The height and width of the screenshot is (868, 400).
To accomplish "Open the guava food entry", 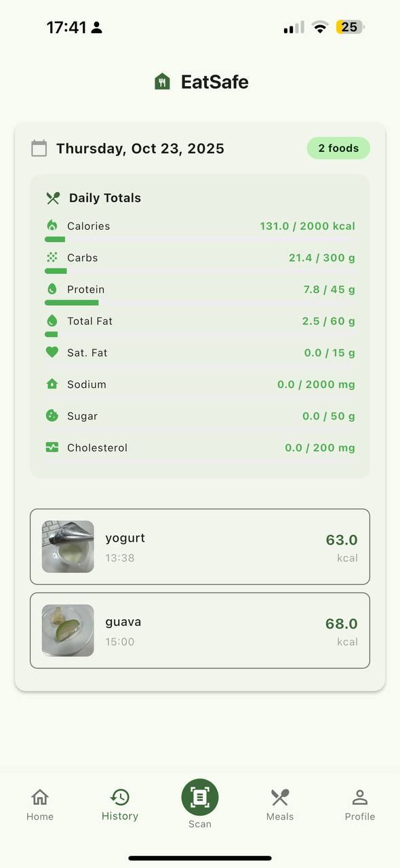I will coord(199,630).
